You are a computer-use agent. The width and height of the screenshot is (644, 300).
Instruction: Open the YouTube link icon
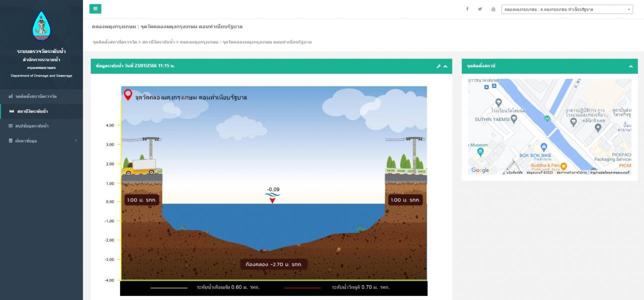coord(493,9)
